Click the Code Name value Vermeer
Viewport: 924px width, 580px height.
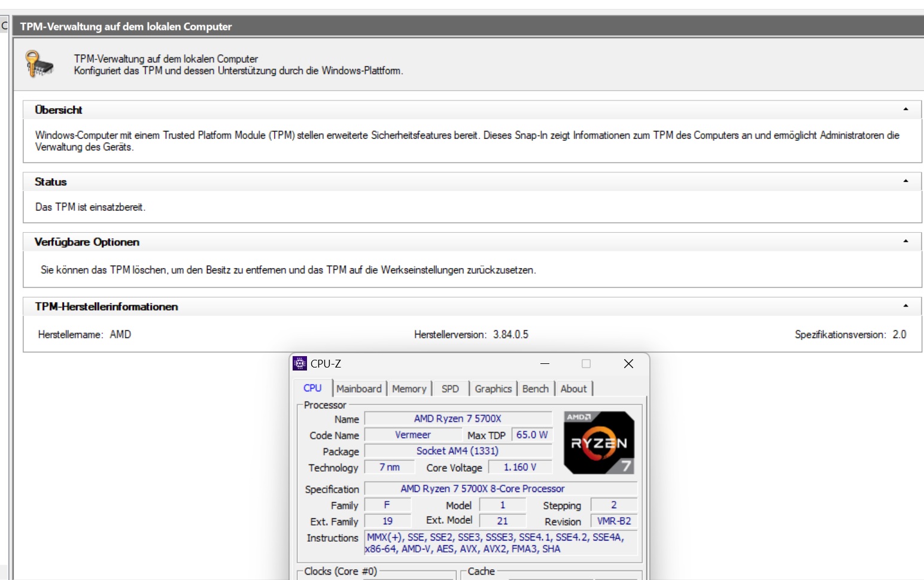(x=413, y=435)
